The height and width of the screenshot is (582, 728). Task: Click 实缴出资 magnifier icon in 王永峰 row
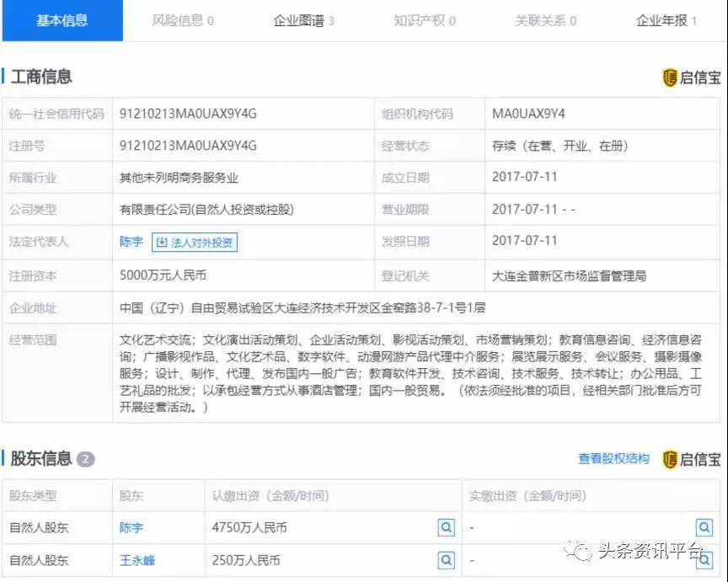tap(704, 560)
